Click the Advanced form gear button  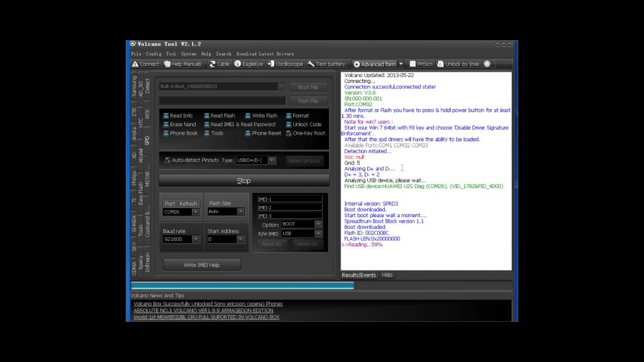(x=374, y=64)
